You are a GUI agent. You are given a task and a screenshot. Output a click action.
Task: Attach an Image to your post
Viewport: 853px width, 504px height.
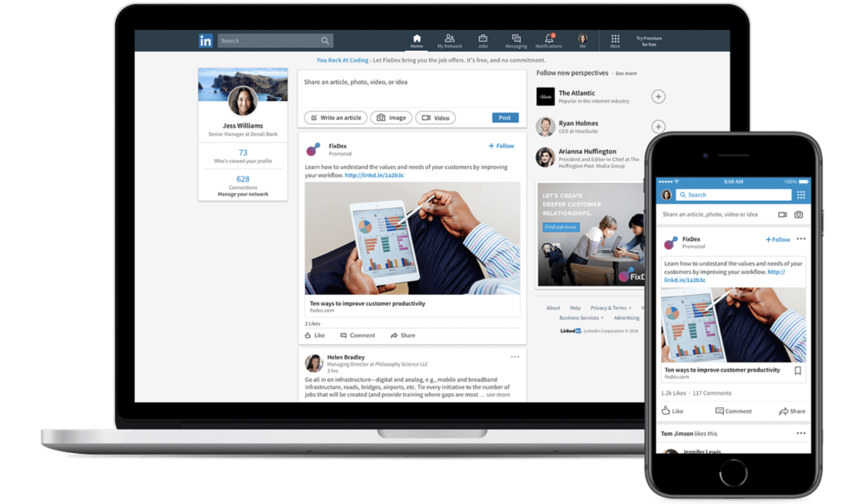pos(391,117)
